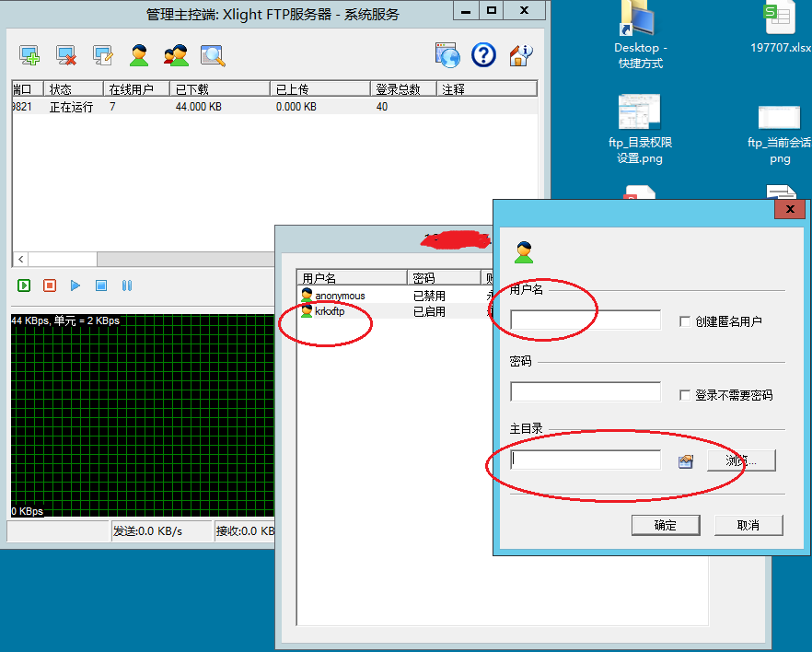Click the 在线用户 column header

coord(136,89)
